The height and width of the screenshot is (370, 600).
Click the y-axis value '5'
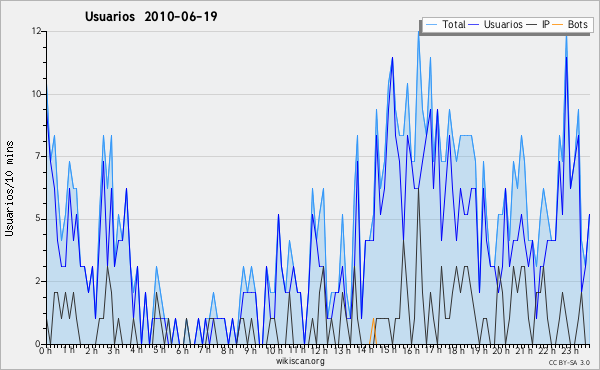tap(38, 219)
